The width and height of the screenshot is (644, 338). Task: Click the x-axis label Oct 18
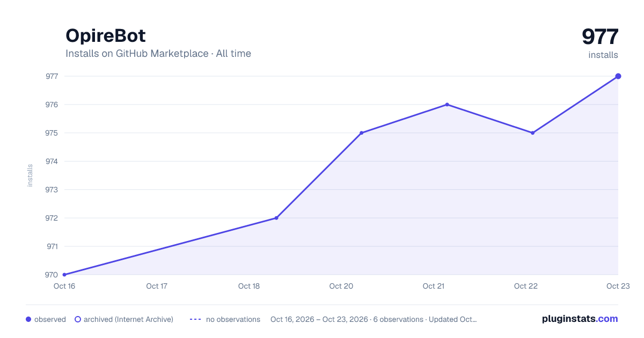pos(249,286)
